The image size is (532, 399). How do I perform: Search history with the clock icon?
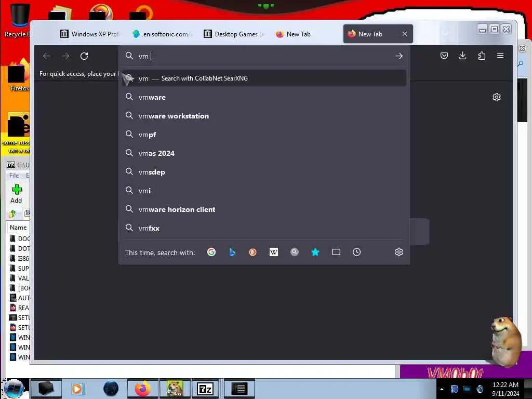point(356,252)
